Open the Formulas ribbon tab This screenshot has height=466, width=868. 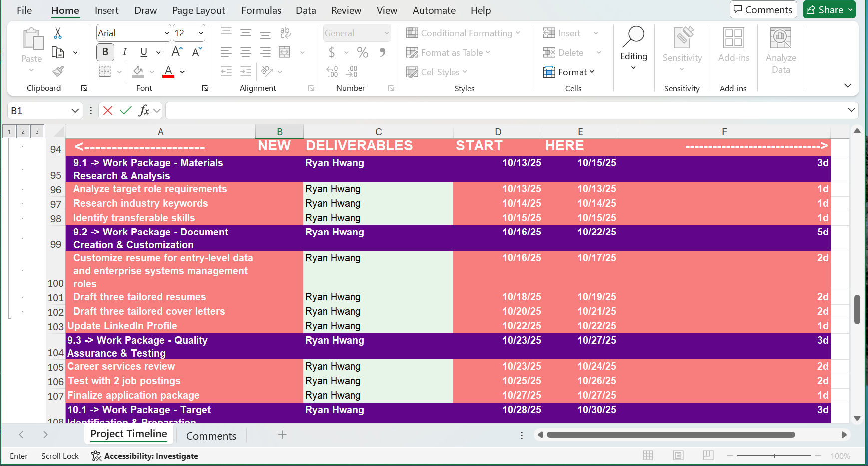pos(261,10)
